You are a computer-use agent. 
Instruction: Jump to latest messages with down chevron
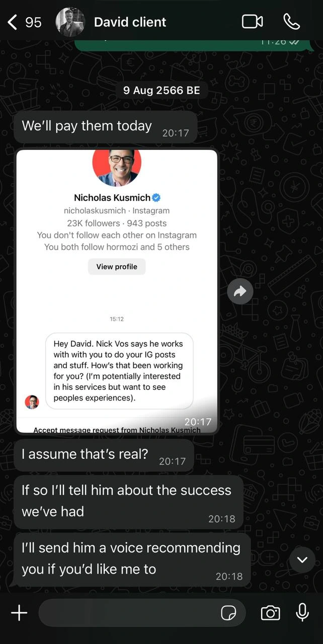point(302,559)
